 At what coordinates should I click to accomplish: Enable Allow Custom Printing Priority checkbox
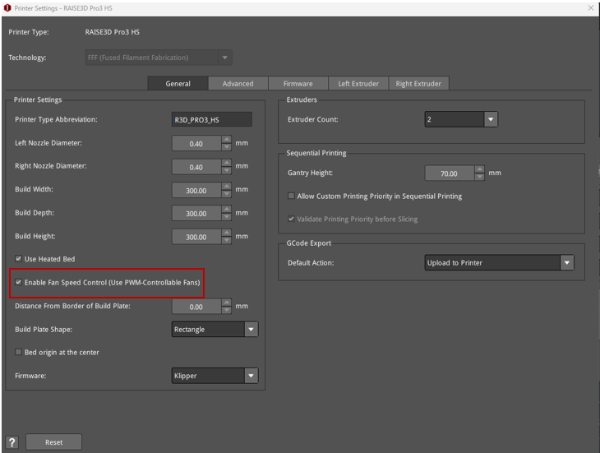click(291, 196)
